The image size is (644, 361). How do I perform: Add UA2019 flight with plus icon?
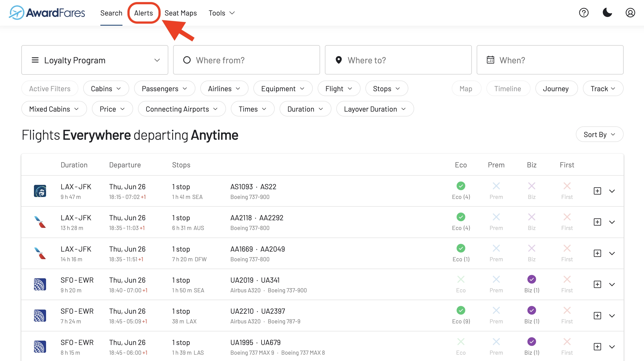tap(597, 284)
